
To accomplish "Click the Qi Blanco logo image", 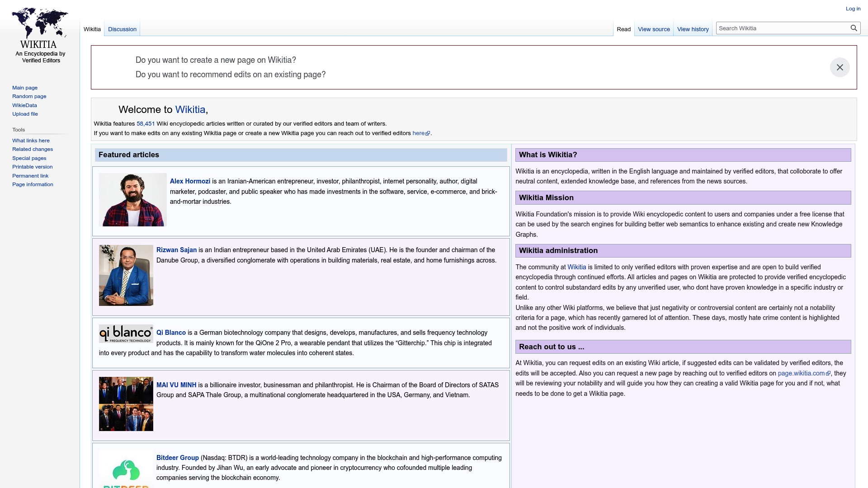I will tap(126, 334).
